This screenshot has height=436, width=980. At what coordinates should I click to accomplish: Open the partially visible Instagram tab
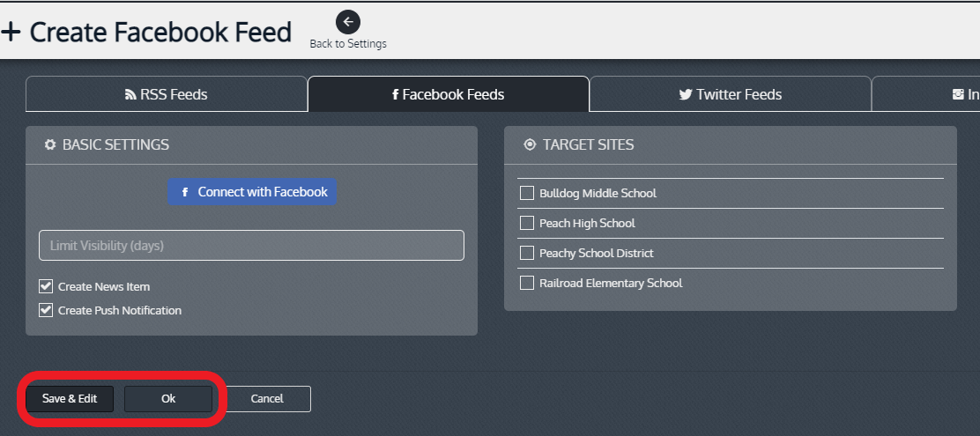926,94
